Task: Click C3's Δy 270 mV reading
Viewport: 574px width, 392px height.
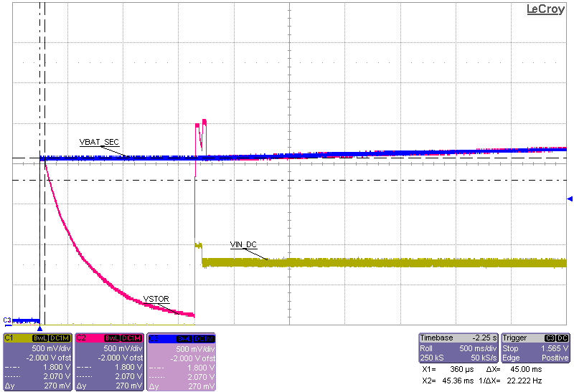Action: (x=202, y=386)
